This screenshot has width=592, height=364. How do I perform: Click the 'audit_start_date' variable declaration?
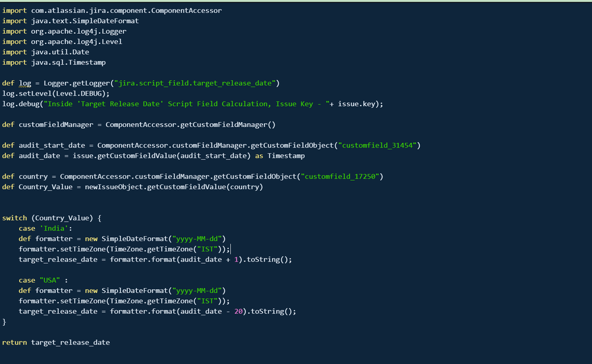point(52,145)
